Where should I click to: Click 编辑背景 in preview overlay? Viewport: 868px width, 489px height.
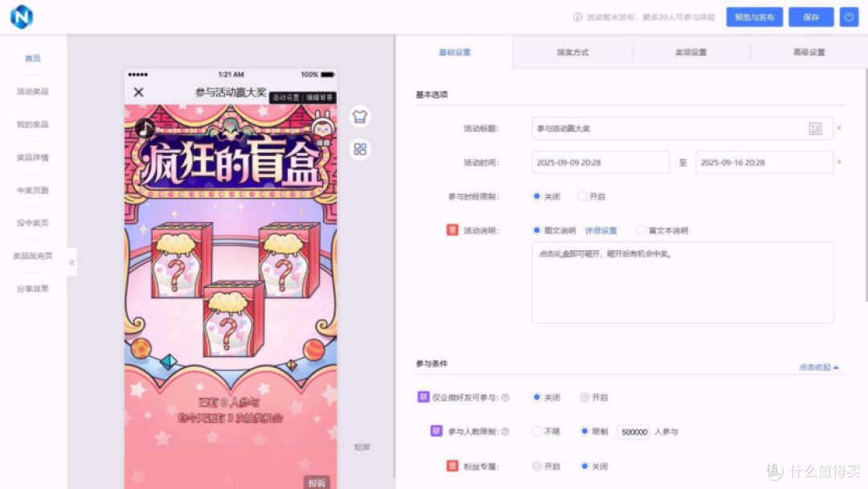pyautogui.click(x=319, y=97)
